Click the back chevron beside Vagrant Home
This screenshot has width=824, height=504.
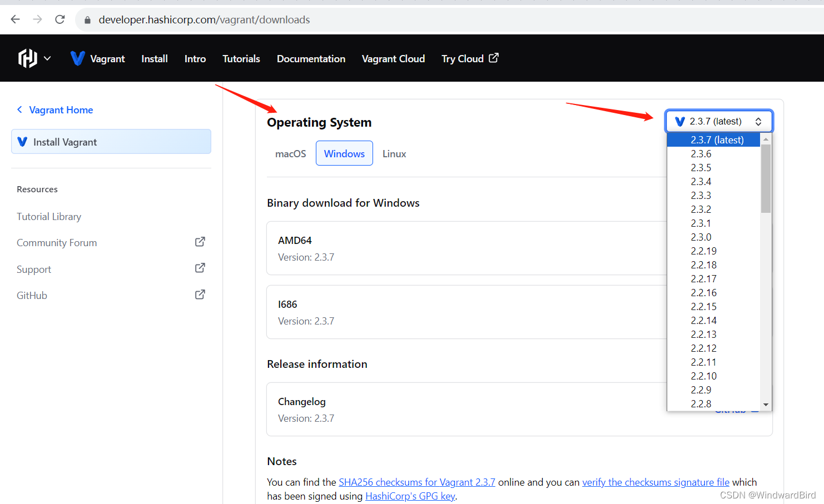(x=19, y=109)
